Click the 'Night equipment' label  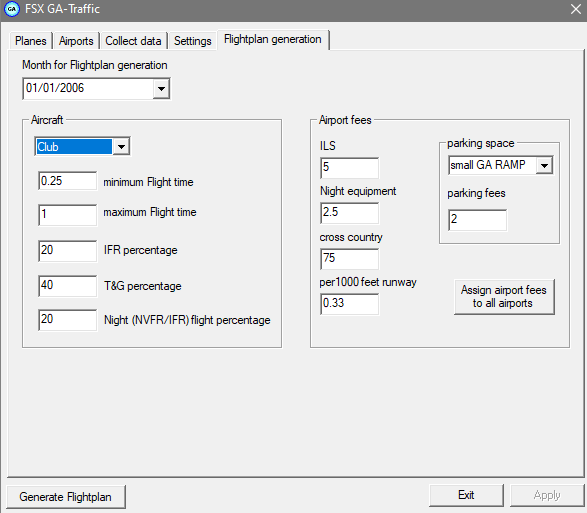tap(358, 191)
